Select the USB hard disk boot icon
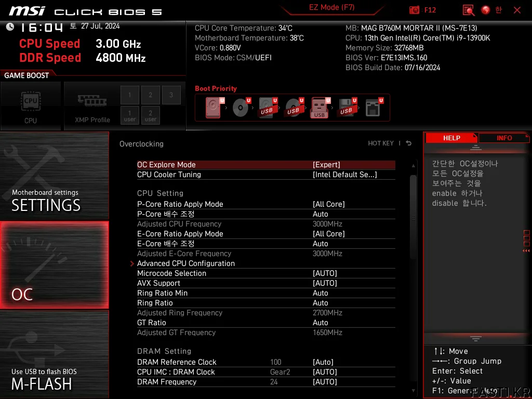Screen dimensions: 532x399 click(x=268, y=108)
